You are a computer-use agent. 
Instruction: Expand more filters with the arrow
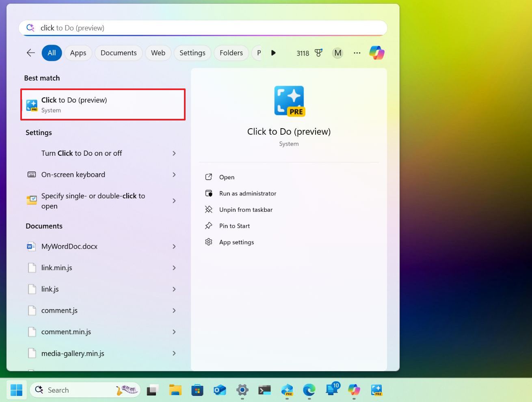pos(273,53)
